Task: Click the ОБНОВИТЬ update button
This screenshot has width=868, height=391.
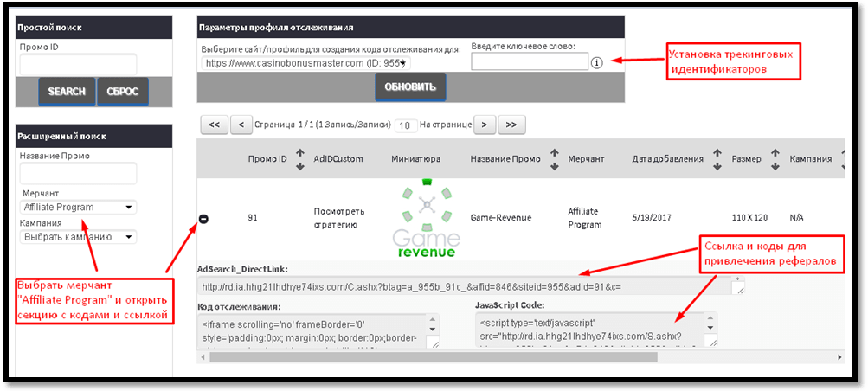Action: [410, 87]
